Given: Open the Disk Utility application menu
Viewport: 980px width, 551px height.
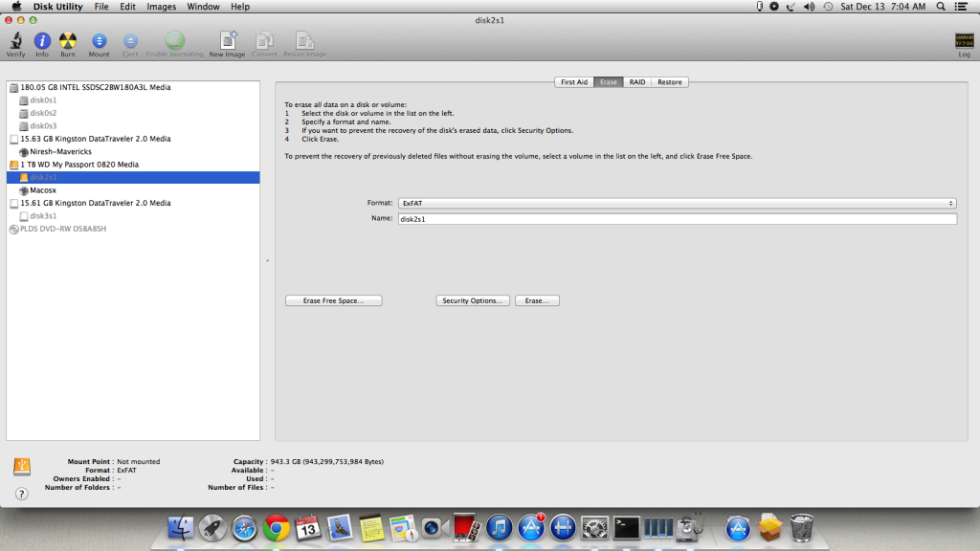Looking at the screenshot, I should coord(57,7).
